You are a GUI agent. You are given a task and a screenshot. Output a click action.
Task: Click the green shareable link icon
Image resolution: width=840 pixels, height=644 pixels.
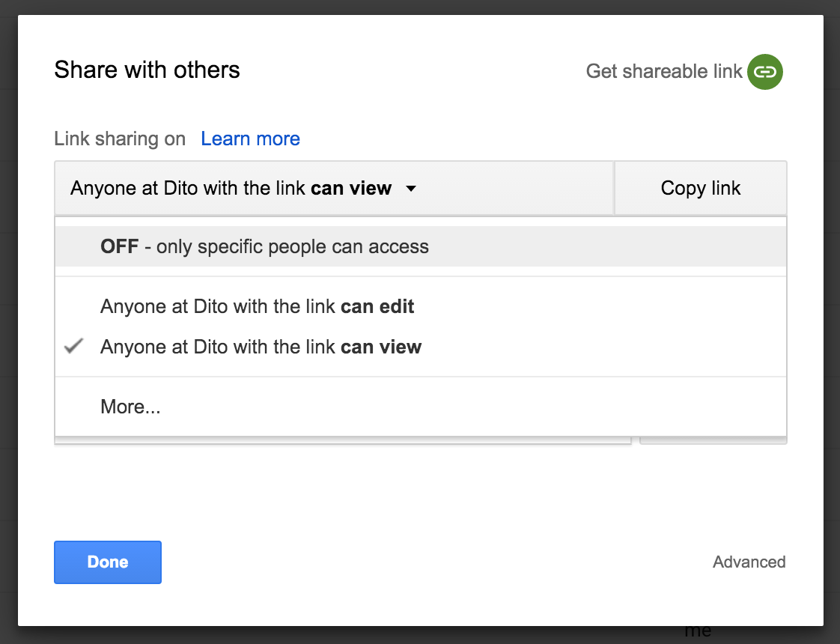[x=764, y=72]
